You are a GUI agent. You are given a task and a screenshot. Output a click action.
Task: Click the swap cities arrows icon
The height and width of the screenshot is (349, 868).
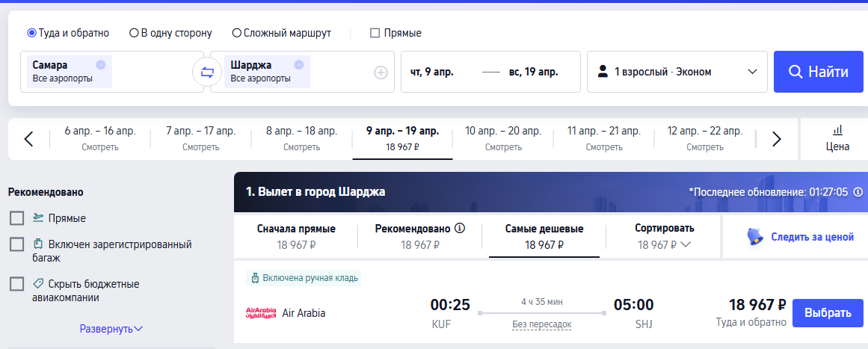click(x=207, y=72)
